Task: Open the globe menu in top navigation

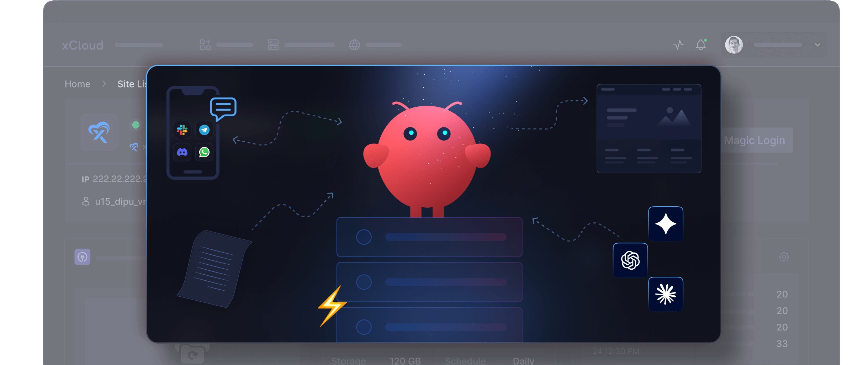Action: coord(354,45)
